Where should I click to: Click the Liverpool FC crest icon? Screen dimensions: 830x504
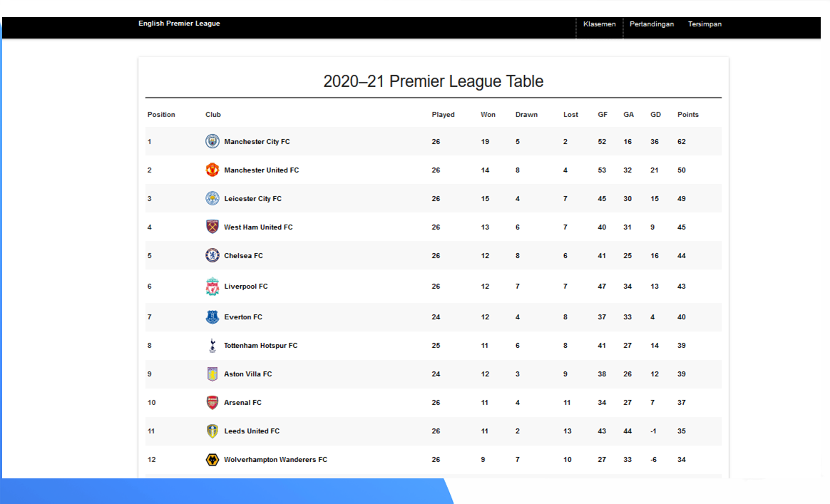point(212,287)
